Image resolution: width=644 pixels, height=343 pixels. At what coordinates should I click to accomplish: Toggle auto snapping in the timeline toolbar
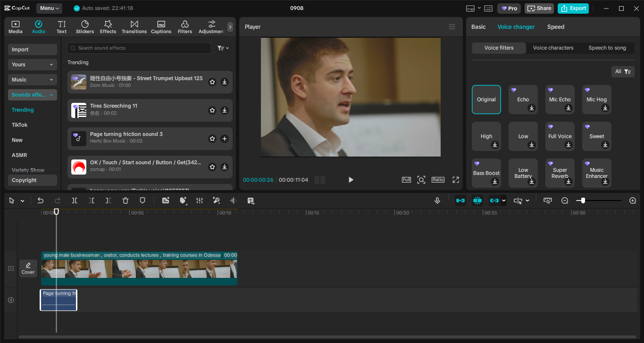477,201
